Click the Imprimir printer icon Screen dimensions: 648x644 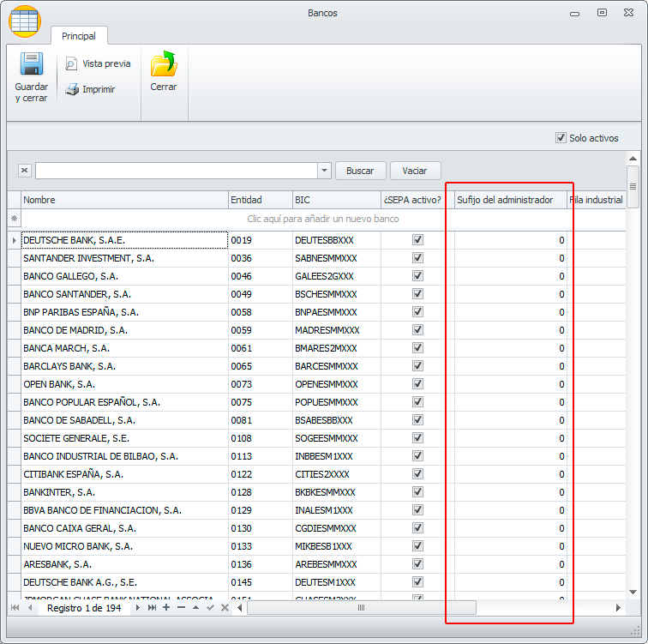pyautogui.click(x=72, y=89)
